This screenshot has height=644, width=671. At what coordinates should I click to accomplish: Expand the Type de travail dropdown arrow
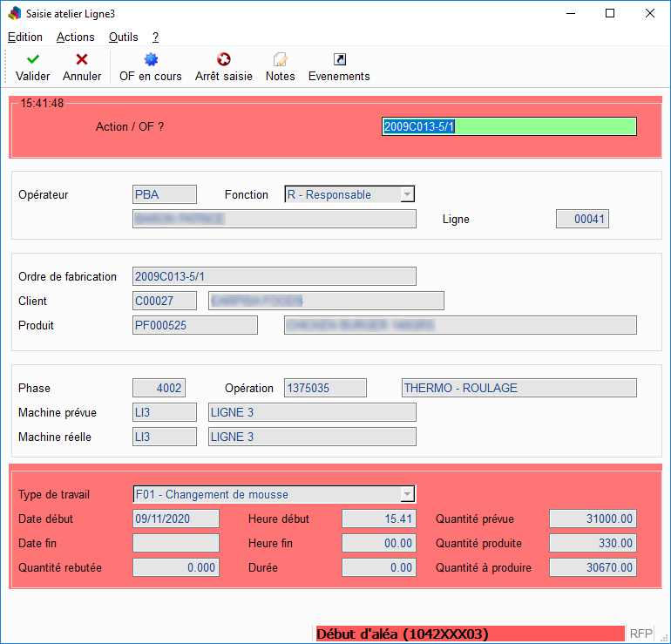407,494
